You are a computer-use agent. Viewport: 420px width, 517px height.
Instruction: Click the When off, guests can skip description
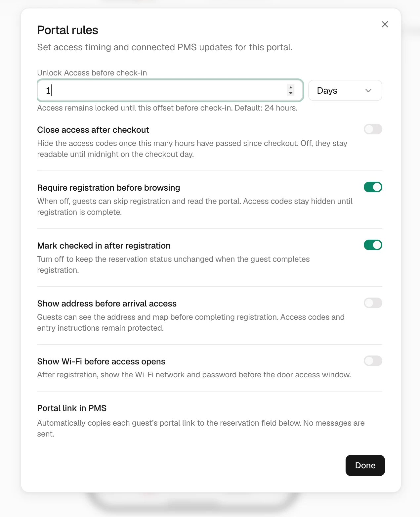[x=195, y=207]
